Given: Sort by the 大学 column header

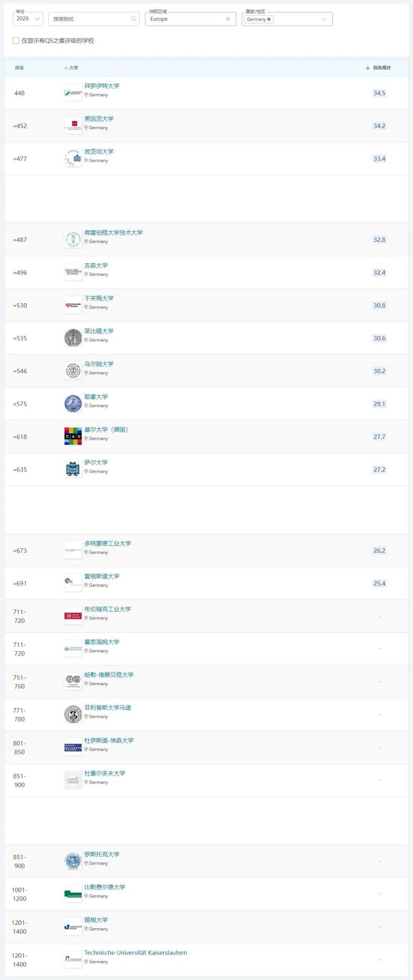Looking at the screenshot, I should (72, 68).
